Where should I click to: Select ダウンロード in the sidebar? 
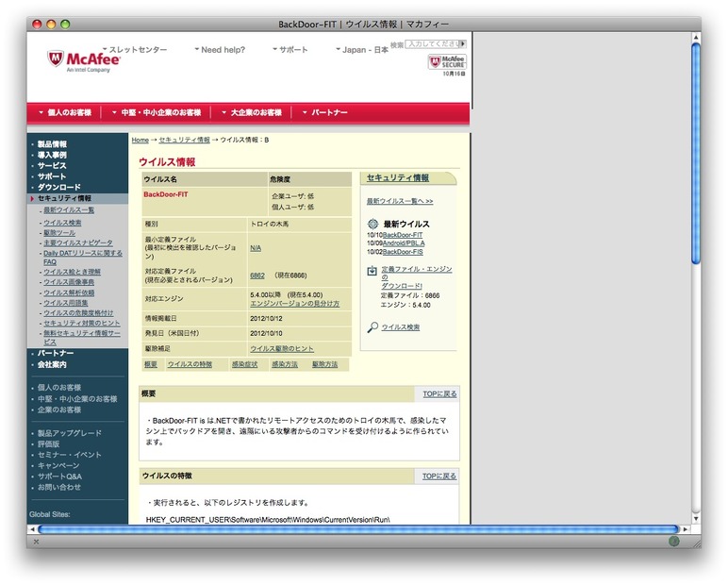click(x=59, y=187)
